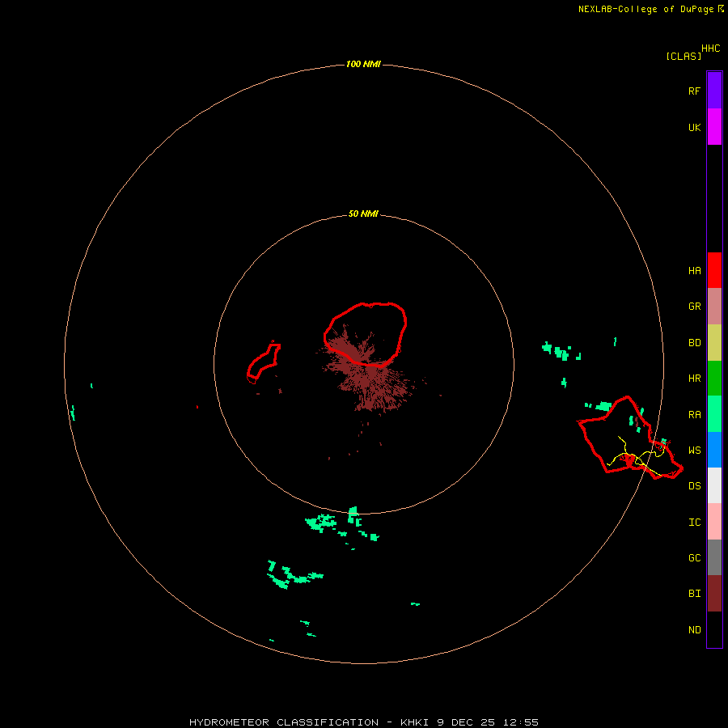Click the long green rain band in the south-southwest
The height and width of the screenshot is (728, 728).
tap(294, 575)
